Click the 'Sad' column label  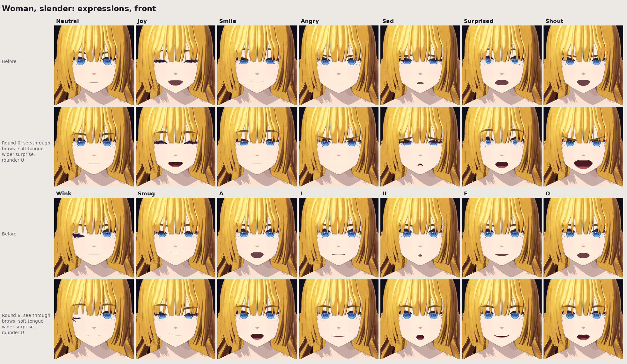pyautogui.click(x=388, y=21)
